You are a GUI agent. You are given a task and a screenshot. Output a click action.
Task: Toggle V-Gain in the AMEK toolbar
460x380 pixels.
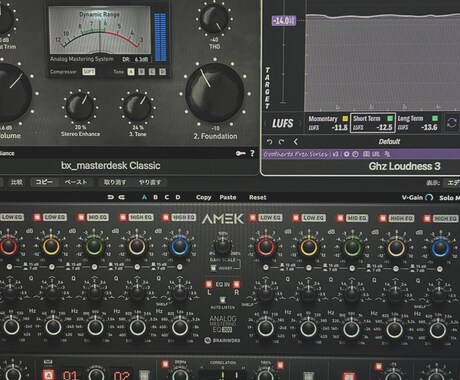tap(429, 197)
